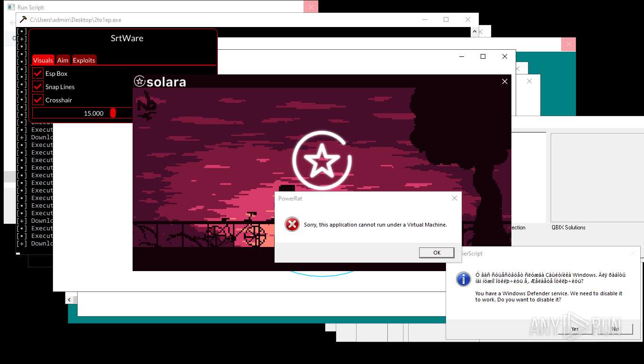Click the Run Script window icon
Screen dimensions: 644x364
click(11, 7)
